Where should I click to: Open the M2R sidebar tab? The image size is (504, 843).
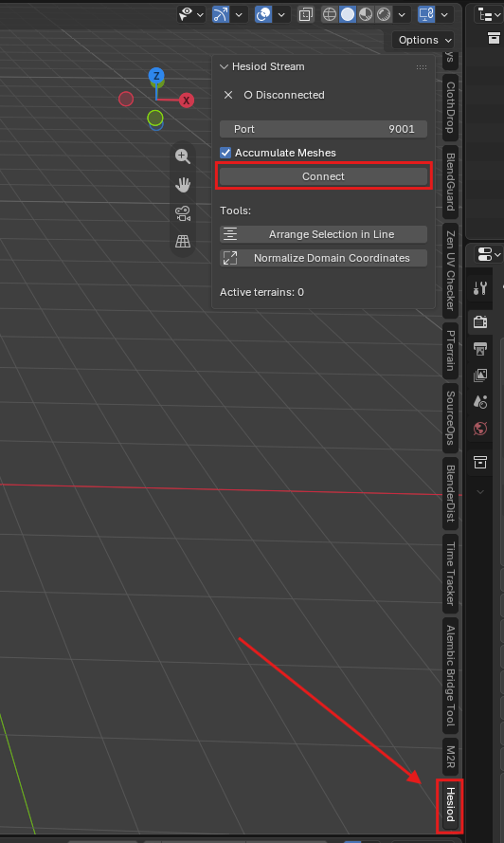(450, 757)
